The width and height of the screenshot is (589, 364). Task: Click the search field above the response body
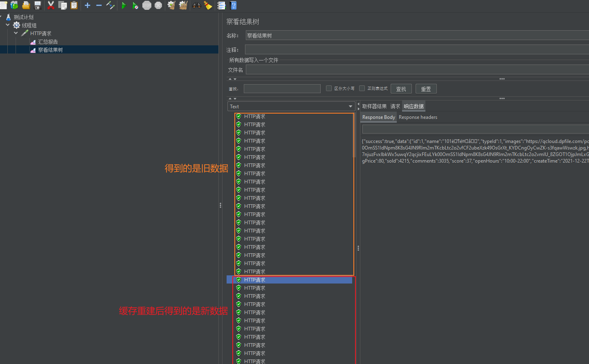click(x=475, y=129)
